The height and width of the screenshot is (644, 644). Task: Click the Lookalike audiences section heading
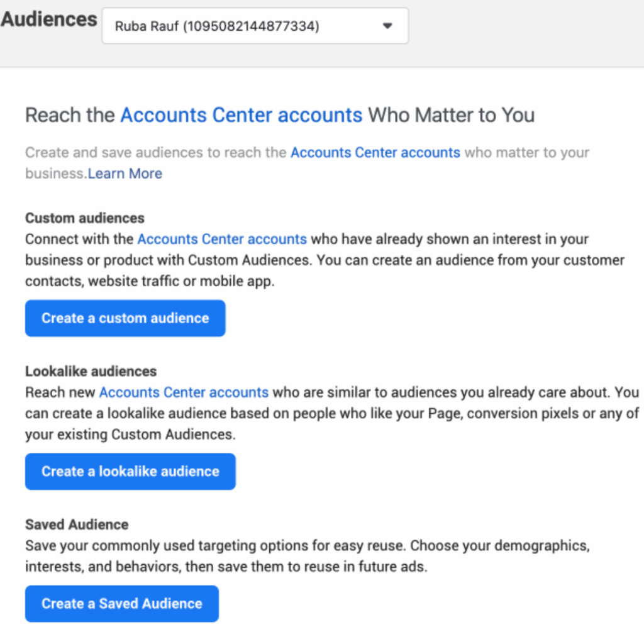91,371
